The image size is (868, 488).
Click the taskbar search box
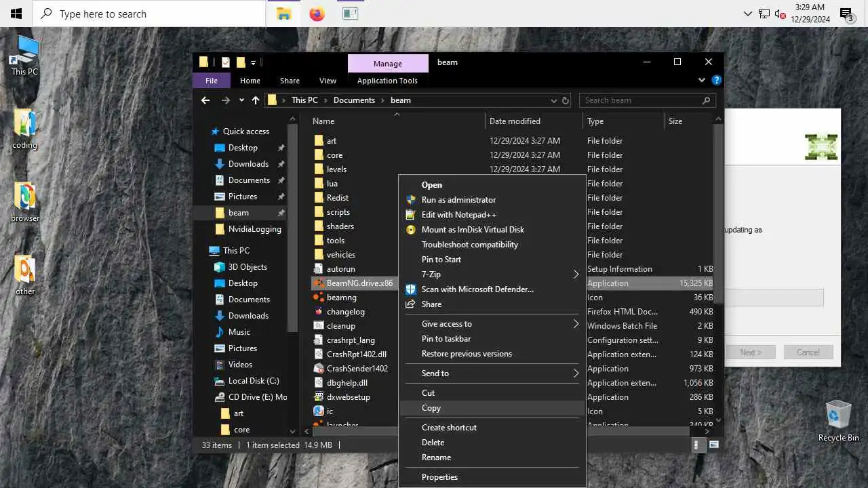click(x=149, y=14)
